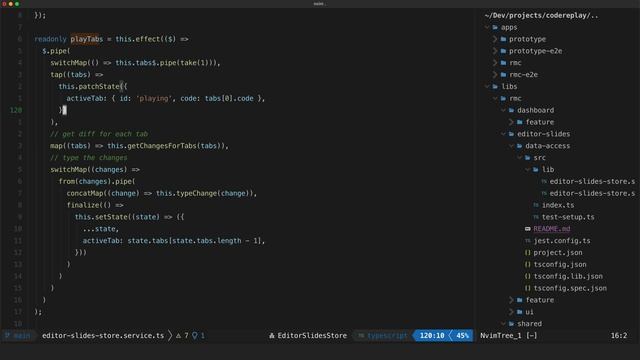Click the ui folder icon
This screenshot has height=360, width=640.
click(x=520, y=312)
